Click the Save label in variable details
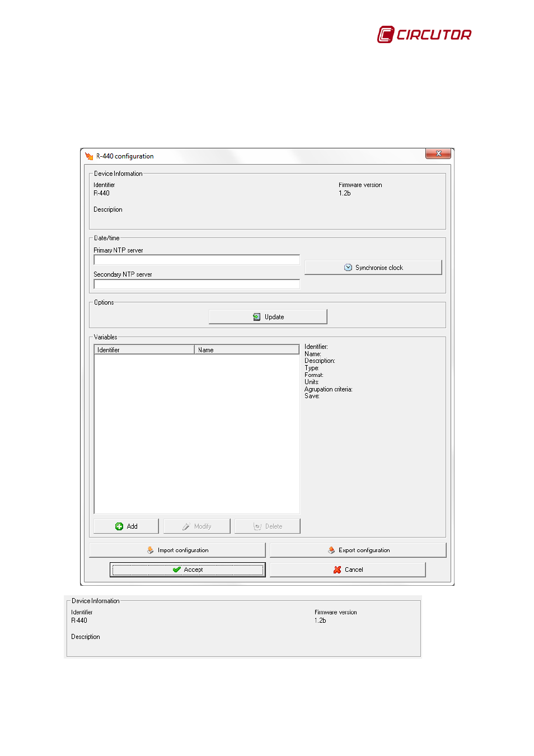Image resolution: width=534 pixels, height=756 pixels. click(312, 396)
